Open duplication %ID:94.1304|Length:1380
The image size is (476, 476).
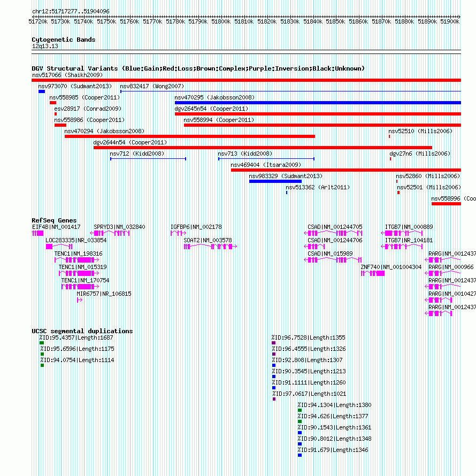click(300, 410)
